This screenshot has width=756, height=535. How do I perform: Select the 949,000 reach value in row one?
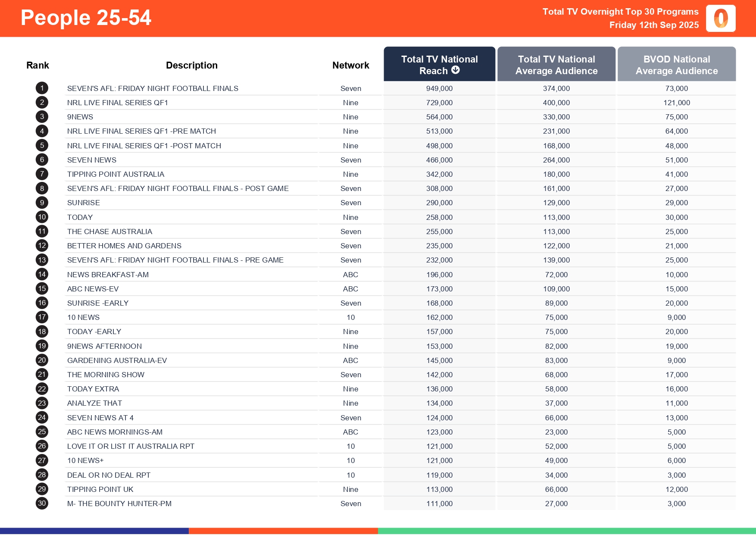point(439,88)
